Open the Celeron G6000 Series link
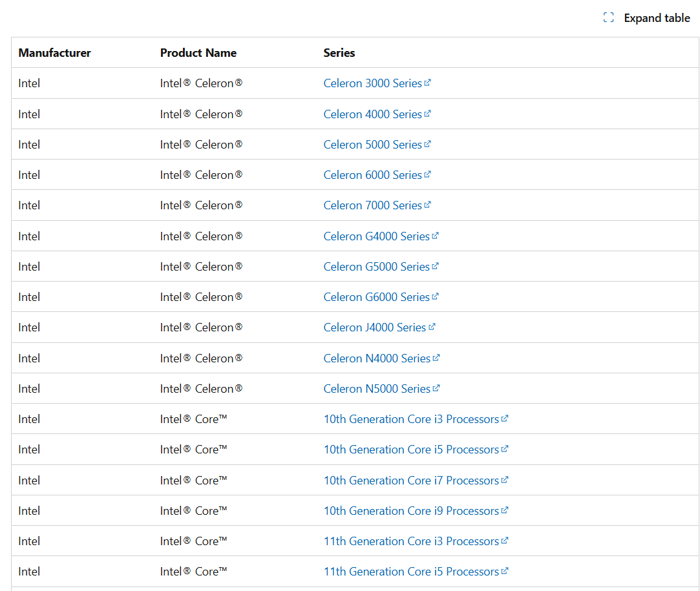This screenshot has height=591, width=700. 376,297
